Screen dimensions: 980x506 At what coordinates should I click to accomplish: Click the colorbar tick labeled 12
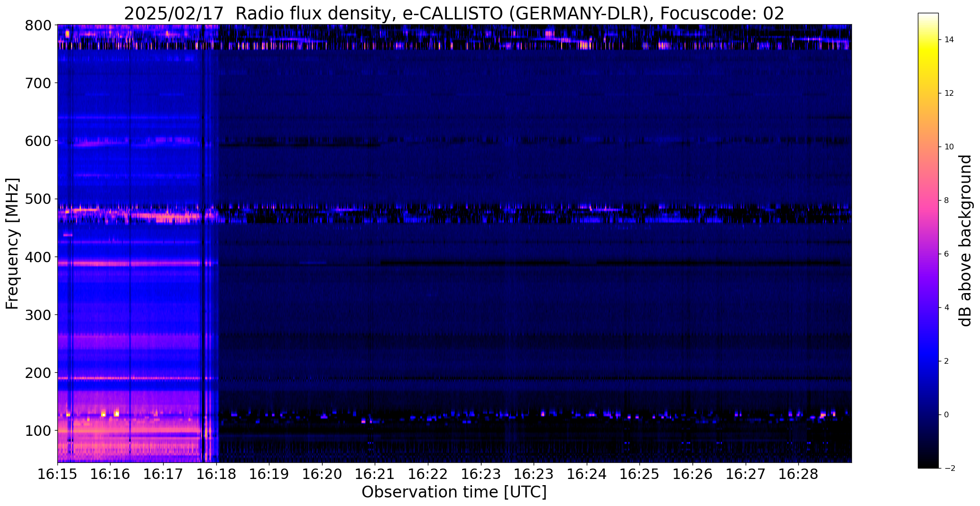949,93
